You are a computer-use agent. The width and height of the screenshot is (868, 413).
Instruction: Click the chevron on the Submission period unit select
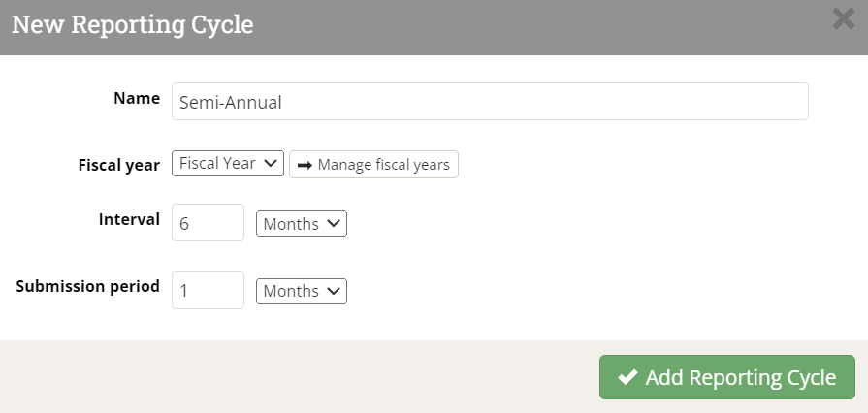pyautogui.click(x=335, y=291)
